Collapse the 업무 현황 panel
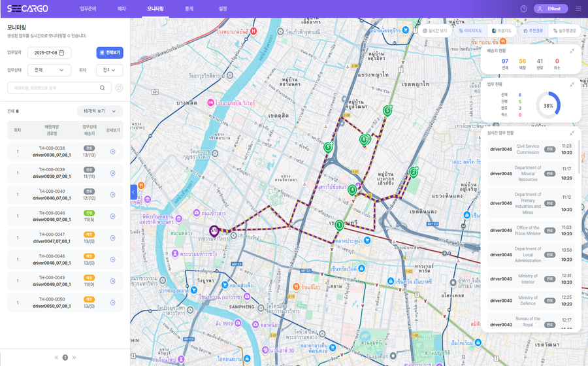 (572, 84)
